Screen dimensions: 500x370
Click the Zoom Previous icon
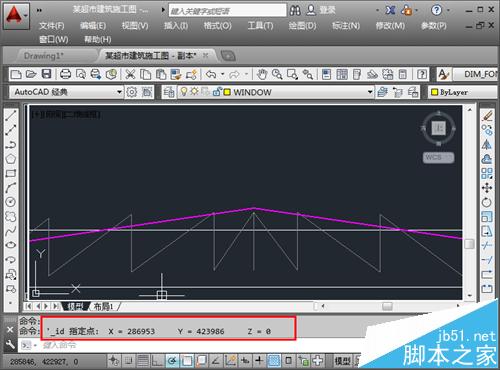tap(308, 74)
